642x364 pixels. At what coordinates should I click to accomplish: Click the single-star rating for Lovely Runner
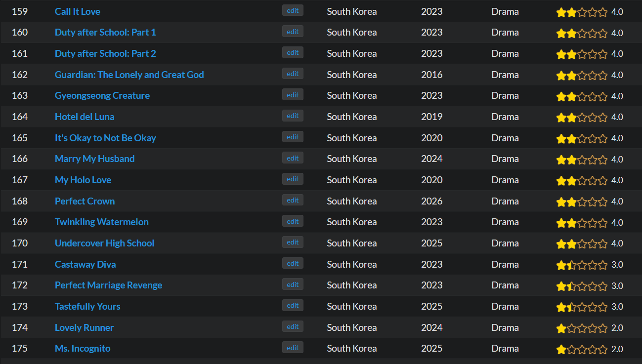582,328
